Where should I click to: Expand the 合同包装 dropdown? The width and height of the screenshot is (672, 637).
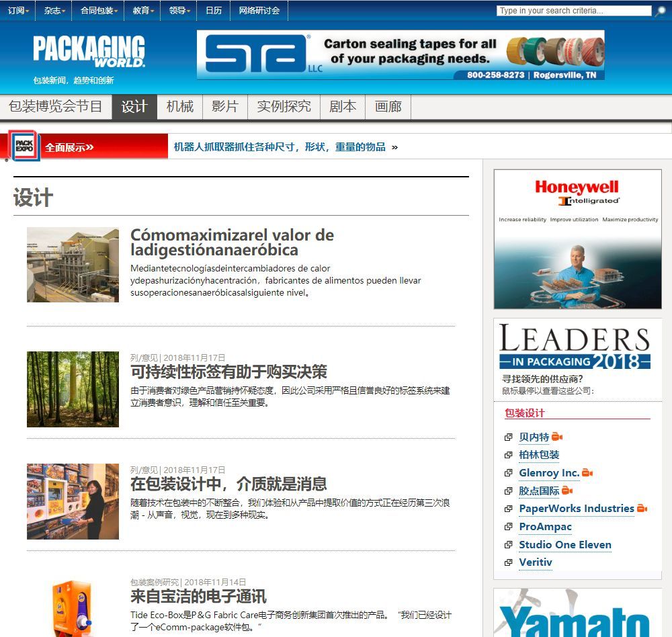(99, 11)
